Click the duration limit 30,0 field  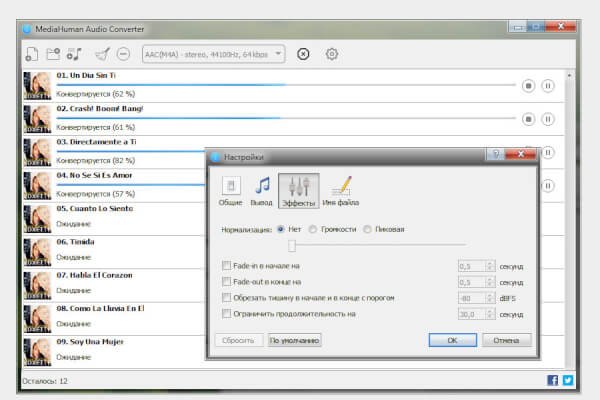pyautogui.click(x=472, y=314)
